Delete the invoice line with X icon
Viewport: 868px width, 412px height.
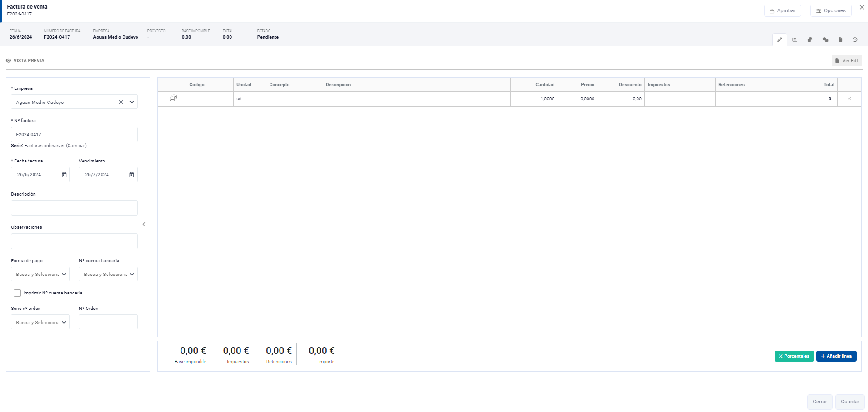click(849, 98)
